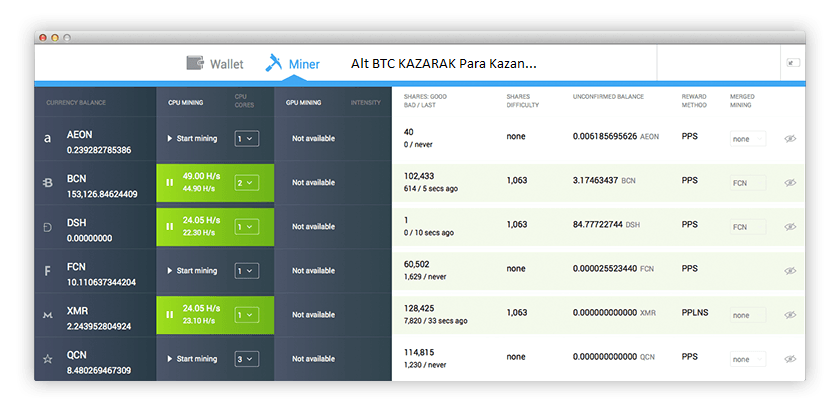This screenshot has height=419, width=840.
Task: Click the GPU MINING column header
Action: pyautogui.click(x=303, y=102)
